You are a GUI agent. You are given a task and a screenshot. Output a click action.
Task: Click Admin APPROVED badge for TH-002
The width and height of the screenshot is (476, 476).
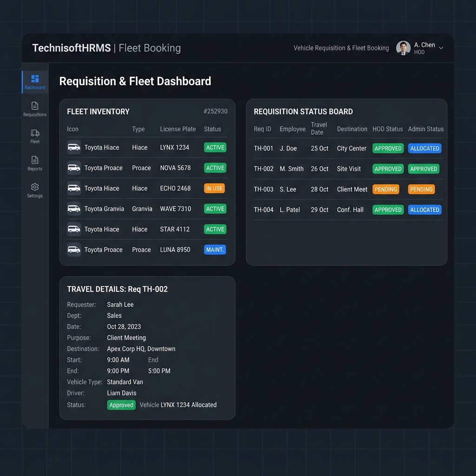coord(424,169)
